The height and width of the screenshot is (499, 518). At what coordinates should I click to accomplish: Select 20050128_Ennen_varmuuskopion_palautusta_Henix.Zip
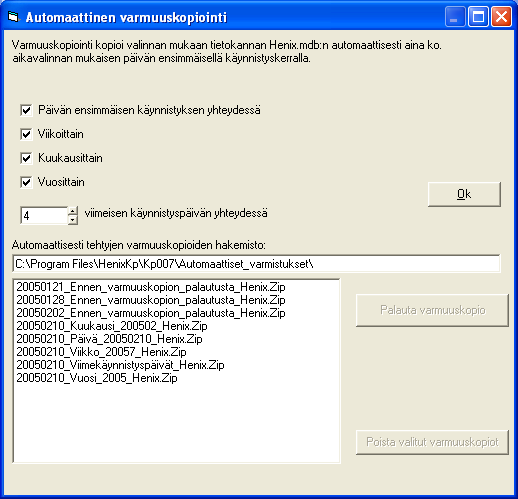[x=151, y=300]
